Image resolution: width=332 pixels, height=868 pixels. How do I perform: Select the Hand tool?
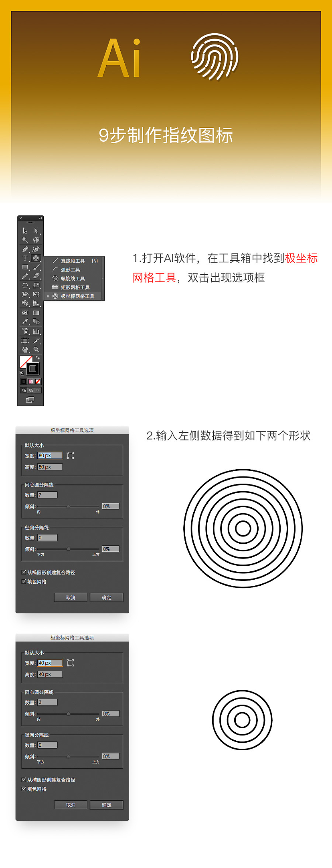[25, 350]
